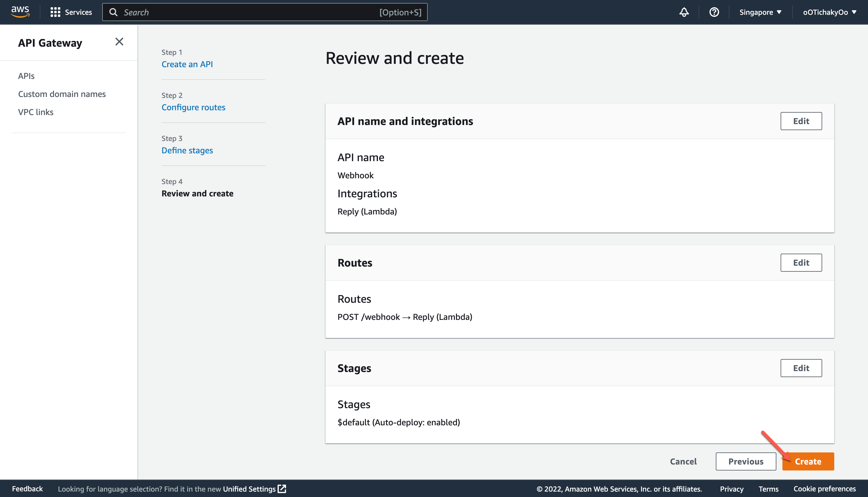Click the AWS logo to return home
868x497 pixels.
(x=20, y=12)
